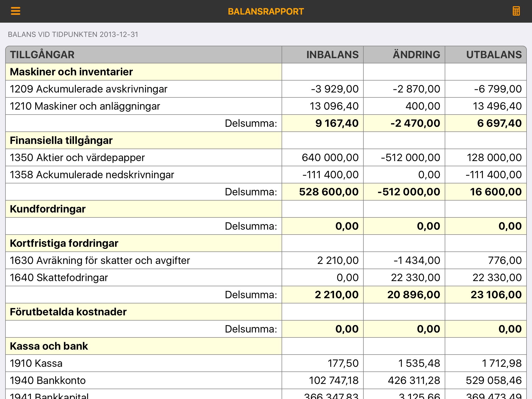
Task: Open row 1358 Ackumulerade nedskrivningar
Action: pyautogui.click(x=266, y=175)
